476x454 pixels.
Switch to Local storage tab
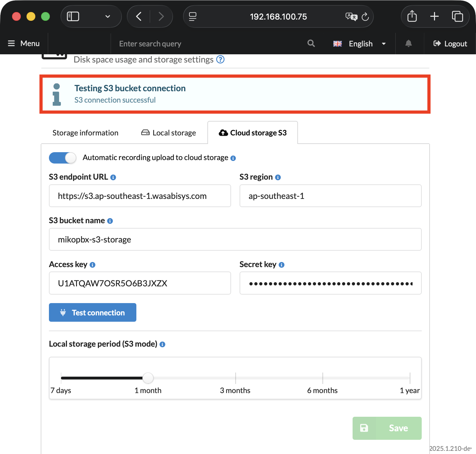click(x=169, y=133)
